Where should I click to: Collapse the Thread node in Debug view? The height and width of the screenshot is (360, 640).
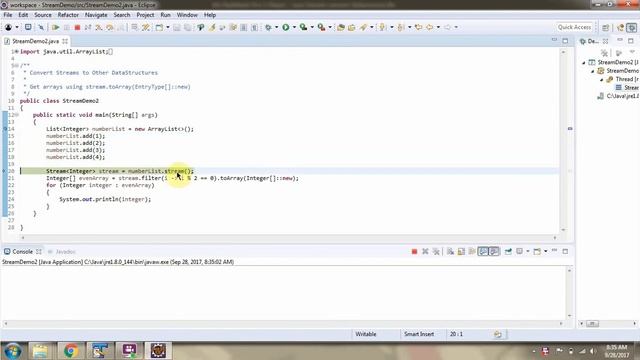tap(602, 79)
